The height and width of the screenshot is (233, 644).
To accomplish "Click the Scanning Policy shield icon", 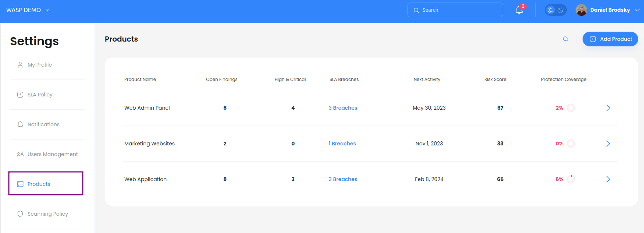I will (x=20, y=214).
